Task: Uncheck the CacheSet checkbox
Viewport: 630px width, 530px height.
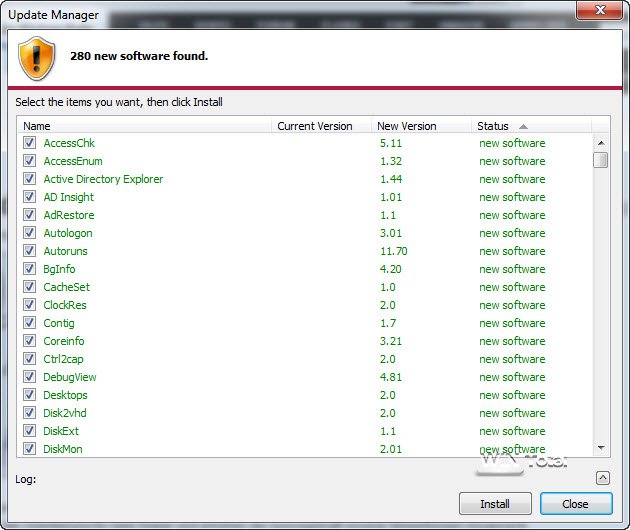Action: [x=29, y=287]
